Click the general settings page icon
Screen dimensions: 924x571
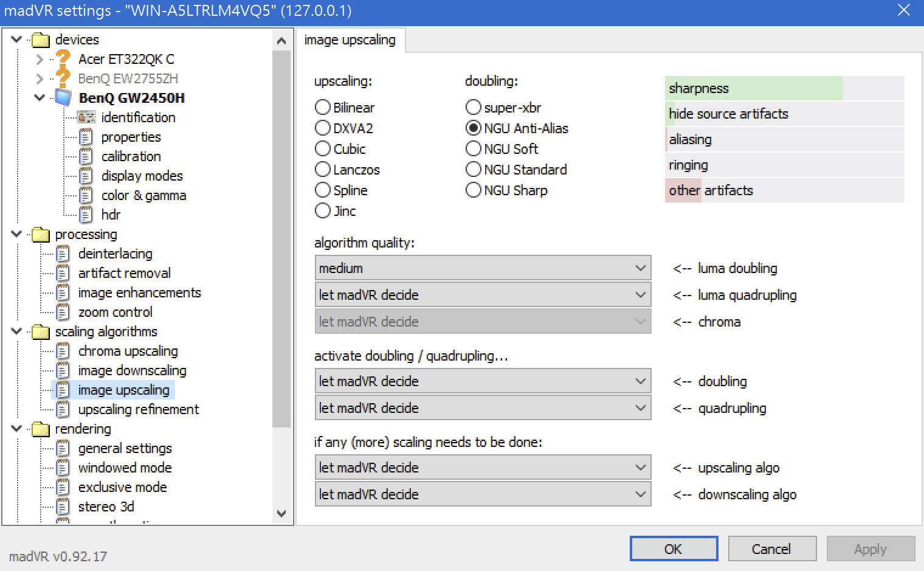(x=63, y=448)
